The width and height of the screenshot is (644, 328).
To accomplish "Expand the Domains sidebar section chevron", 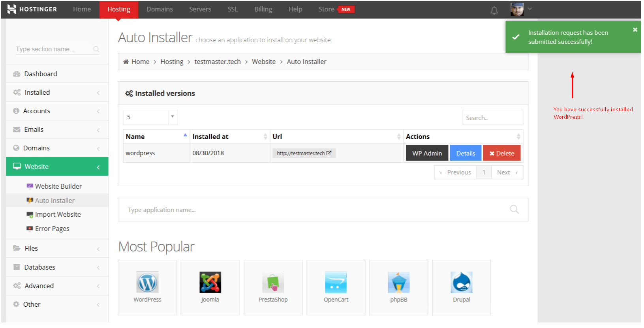I will coord(98,148).
